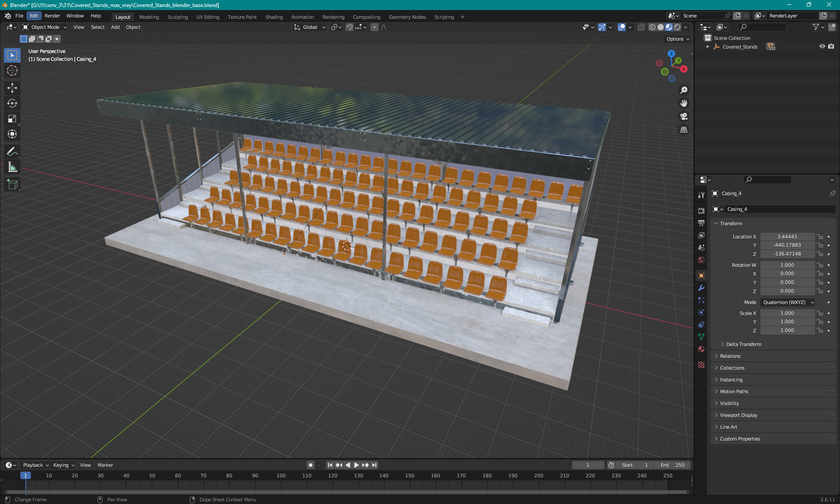Click the zoom view magnifier icon

click(x=683, y=90)
